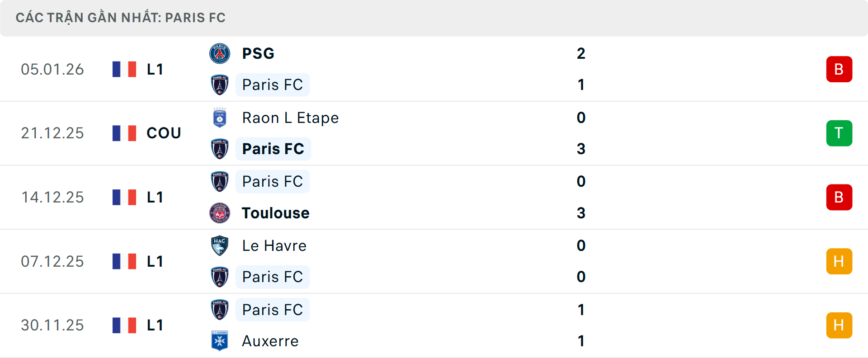
Task: Select the COU competition label
Action: (164, 133)
